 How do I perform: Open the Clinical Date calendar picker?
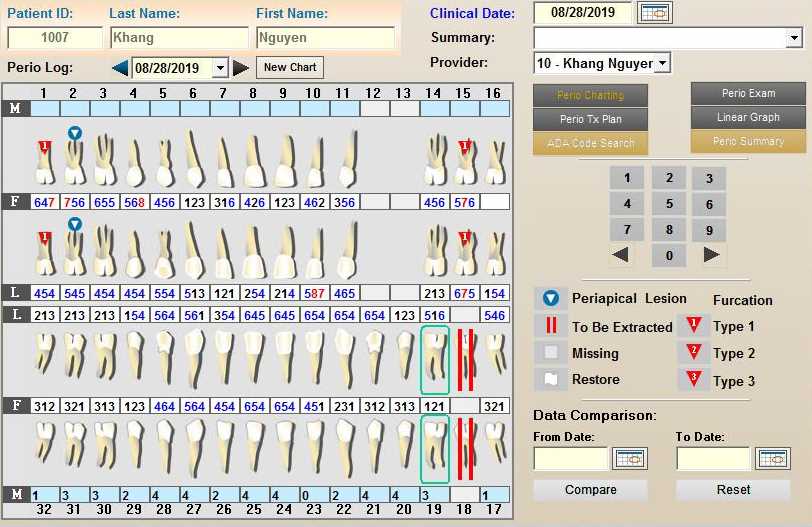click(656, 12)
